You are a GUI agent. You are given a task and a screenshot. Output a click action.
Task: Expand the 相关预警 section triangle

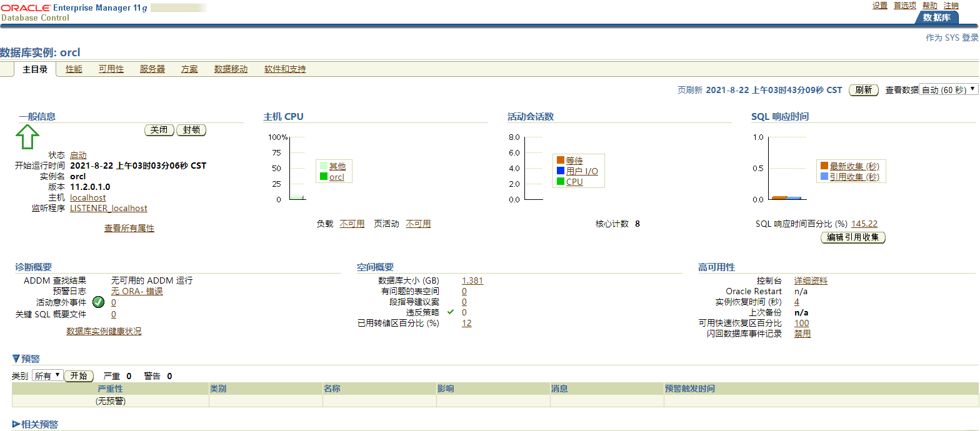pyautogui.click(x=16, y=424)
